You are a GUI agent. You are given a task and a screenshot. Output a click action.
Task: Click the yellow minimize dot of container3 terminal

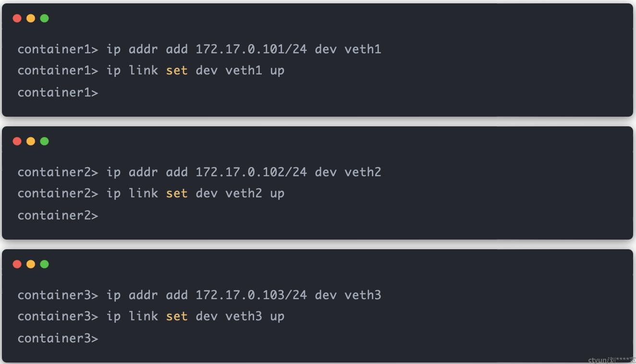[x=31, y=264]
